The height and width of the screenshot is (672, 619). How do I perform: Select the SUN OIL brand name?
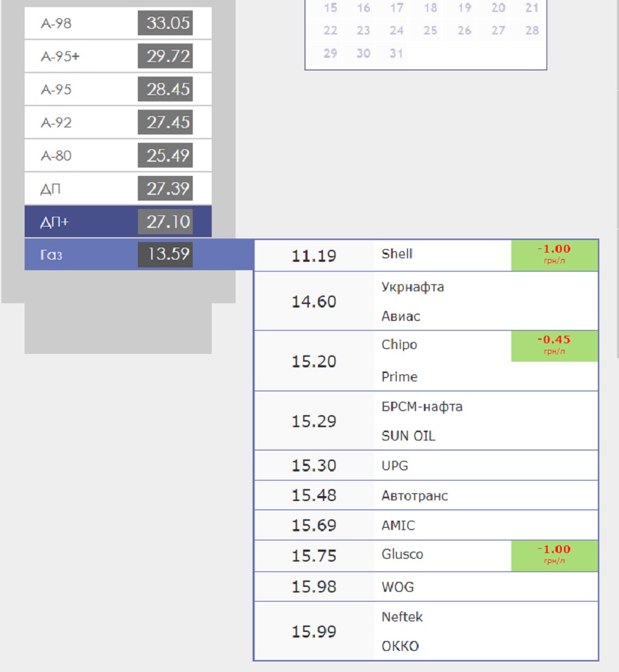(409, 436)
